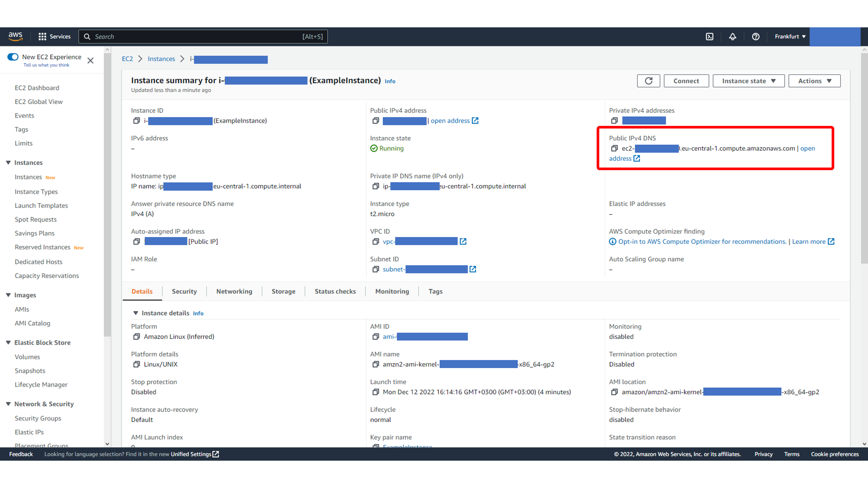The height and width of the screenshot is (488, 868).
Task: Click Info link beside Instance details
Action: coord(198,313)
